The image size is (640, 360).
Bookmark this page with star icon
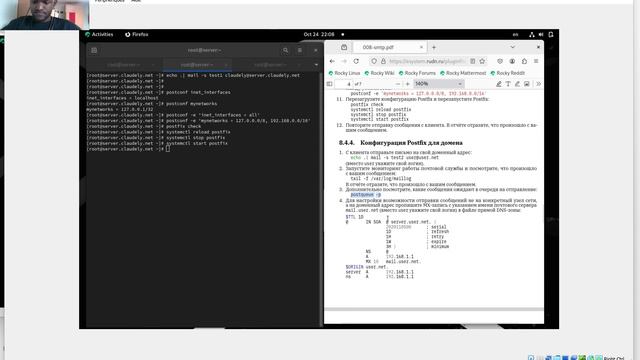pyautogui.click(x=482, y=61)
